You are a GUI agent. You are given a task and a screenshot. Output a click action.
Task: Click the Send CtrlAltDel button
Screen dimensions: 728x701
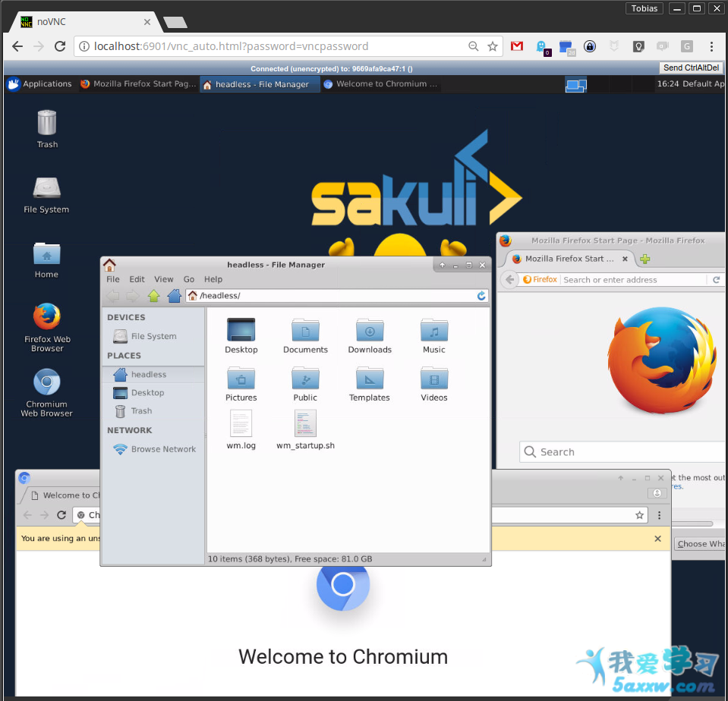point(691,68)
